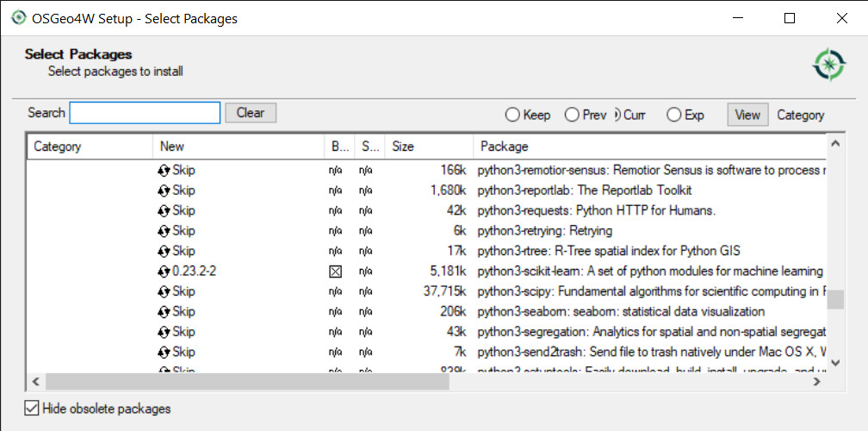Click the vertical scrollbar up arrow
The image size is (868, 431).
pos(836,143)
